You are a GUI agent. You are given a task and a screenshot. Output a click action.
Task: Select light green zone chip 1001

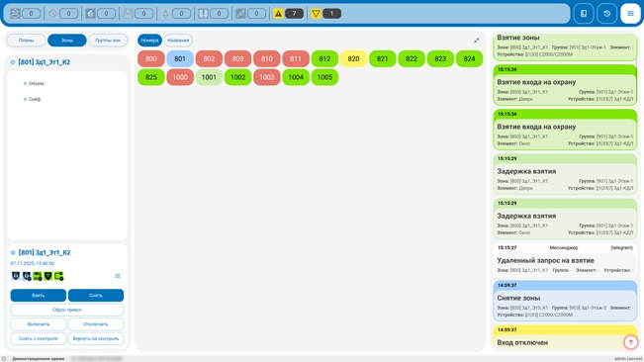click(x=209, y=77)
